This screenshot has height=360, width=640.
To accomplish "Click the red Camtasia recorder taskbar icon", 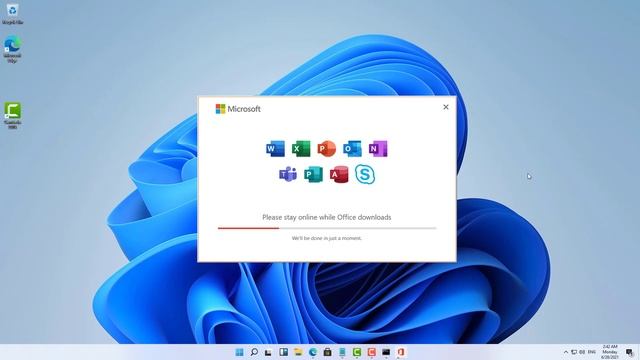I will click(x=371, y=352).
